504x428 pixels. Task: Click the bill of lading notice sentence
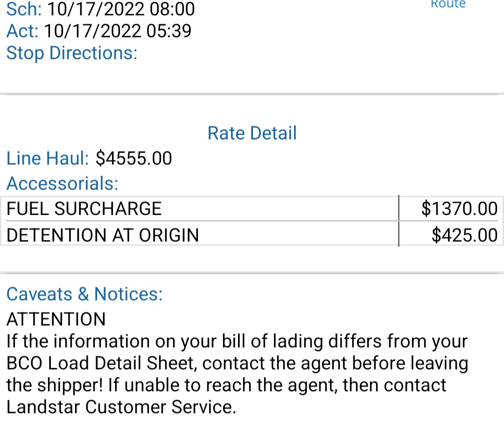point(237,342)
